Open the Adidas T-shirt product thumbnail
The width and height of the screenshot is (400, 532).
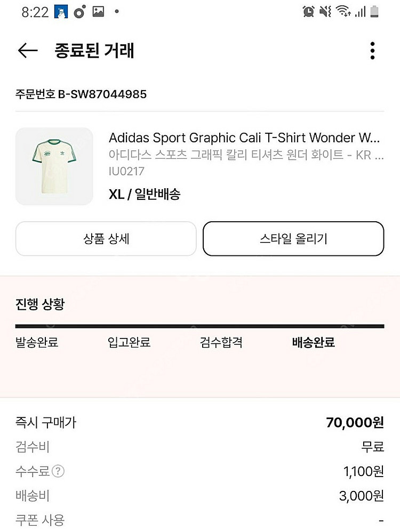click(x=54, y=166)
